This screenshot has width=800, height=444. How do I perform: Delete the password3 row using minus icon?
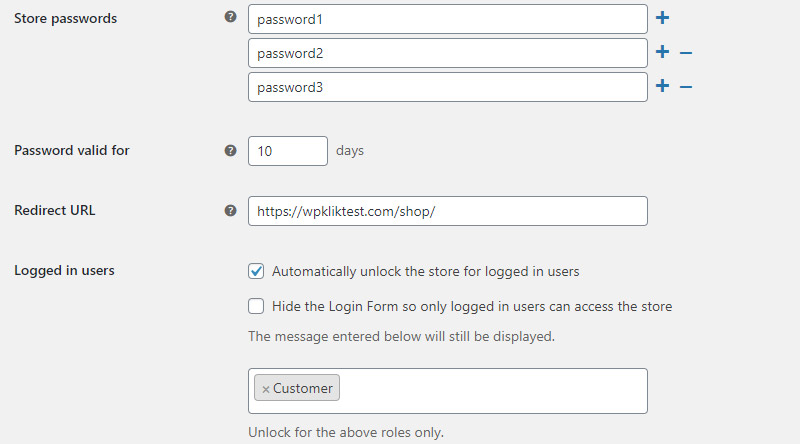686,87
